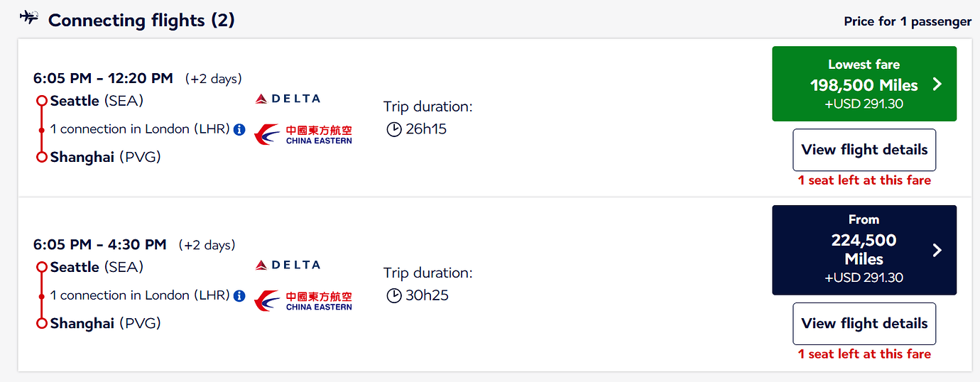Click second flight's 1 connection in London text
The image size is (980, 382).
pos(140,295)
